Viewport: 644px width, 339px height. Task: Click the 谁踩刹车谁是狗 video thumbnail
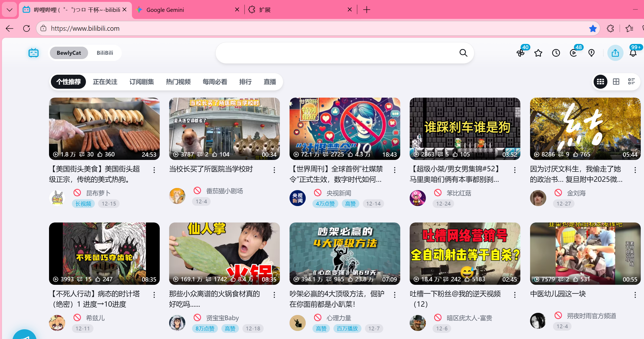465,129
